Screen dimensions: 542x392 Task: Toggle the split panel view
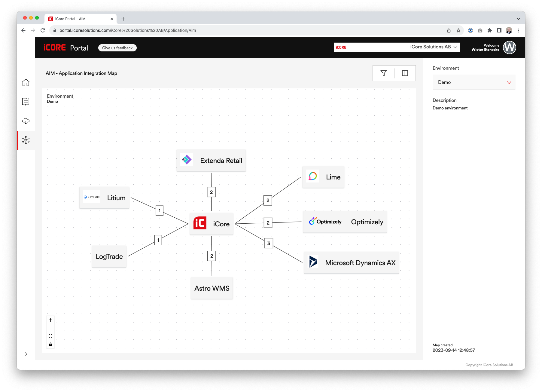(x=405, y=73)
